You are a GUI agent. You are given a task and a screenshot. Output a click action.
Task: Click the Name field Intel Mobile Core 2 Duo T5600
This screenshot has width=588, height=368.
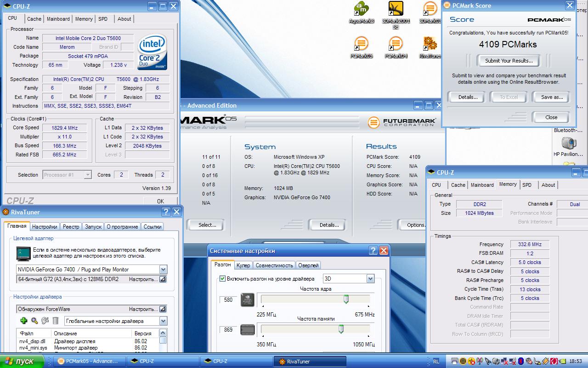[x=88, y=38]
